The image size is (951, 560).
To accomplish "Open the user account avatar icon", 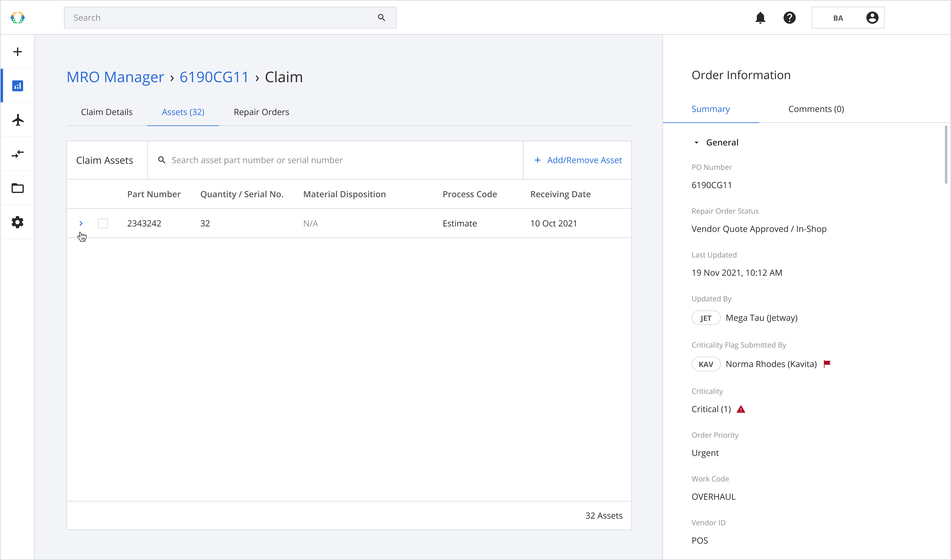I will pyautogui.click(x=872, y=18).
